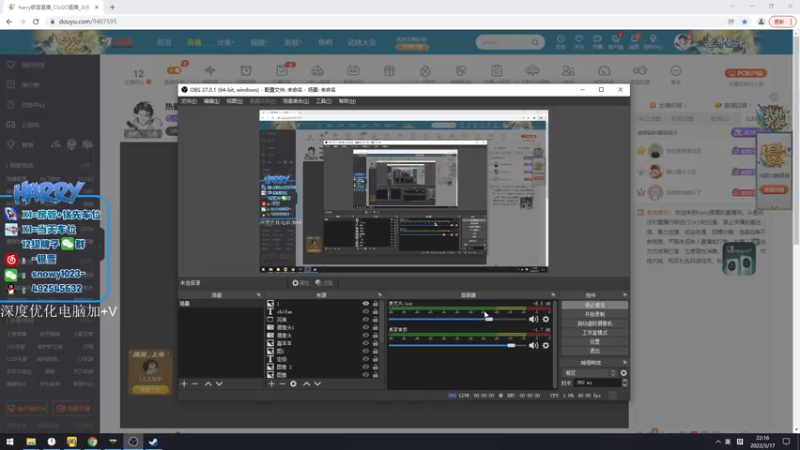Open Douyu messages icon in header
Image resolution: width=800 pixels, height=450 pixels.
point(634,39)
